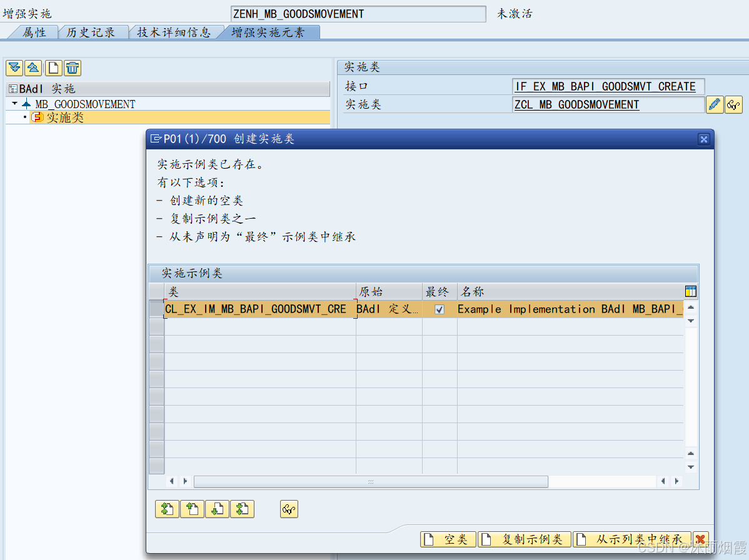Edit the implementing class with pencil icon

click(x=715, y=104)
